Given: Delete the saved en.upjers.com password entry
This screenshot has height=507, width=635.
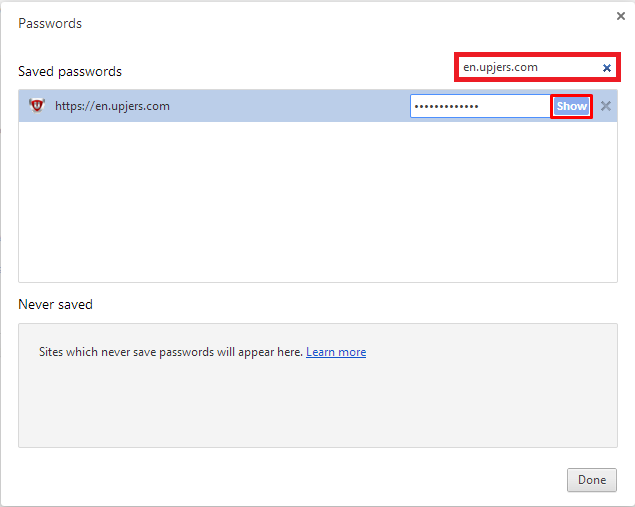Looking at the screenshot, I should 605,106.
